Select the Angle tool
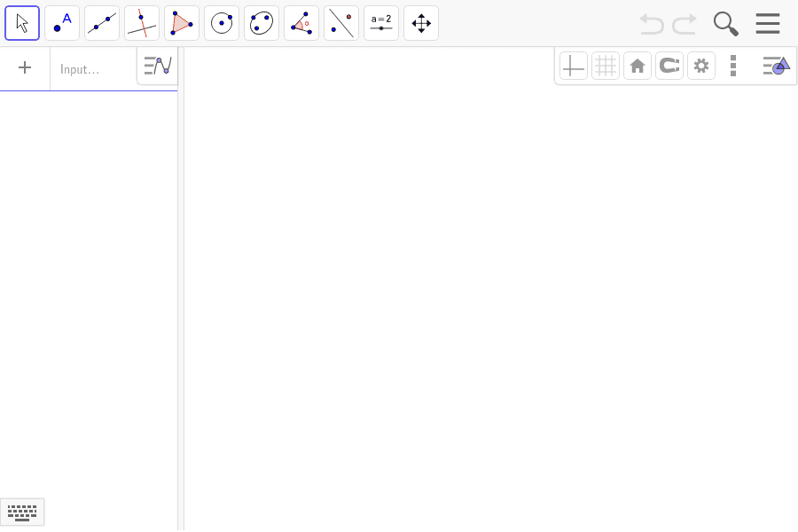 pos(301,23)
